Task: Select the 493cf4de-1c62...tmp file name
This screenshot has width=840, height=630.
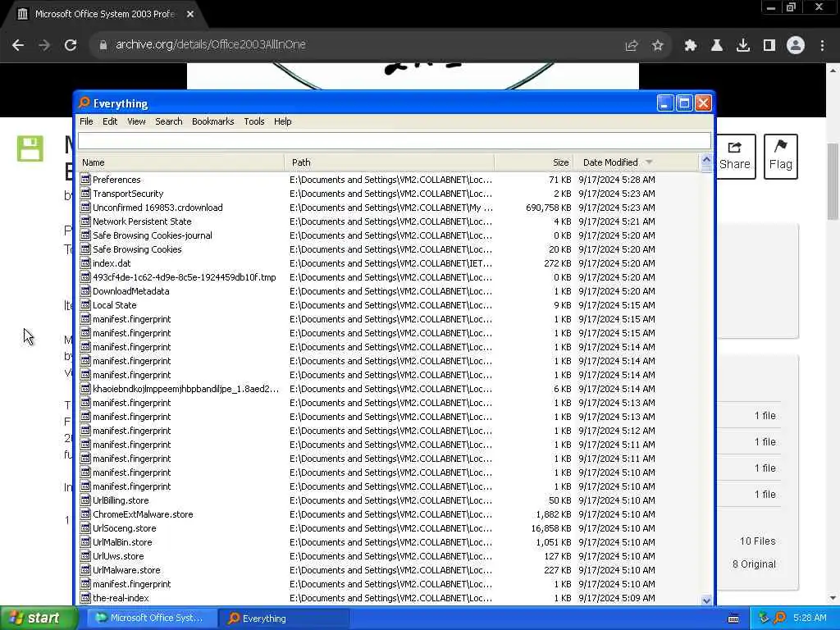Action: click(x=185, y=277)
